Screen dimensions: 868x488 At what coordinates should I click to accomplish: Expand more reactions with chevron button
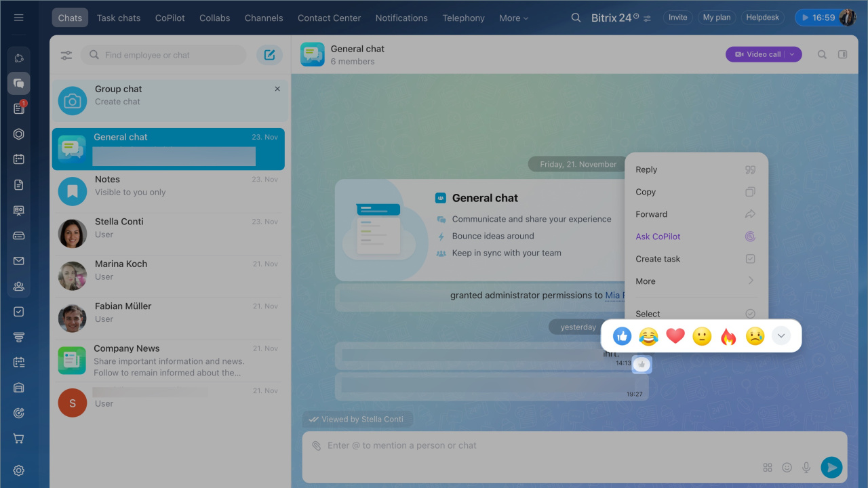coord(781,336)
